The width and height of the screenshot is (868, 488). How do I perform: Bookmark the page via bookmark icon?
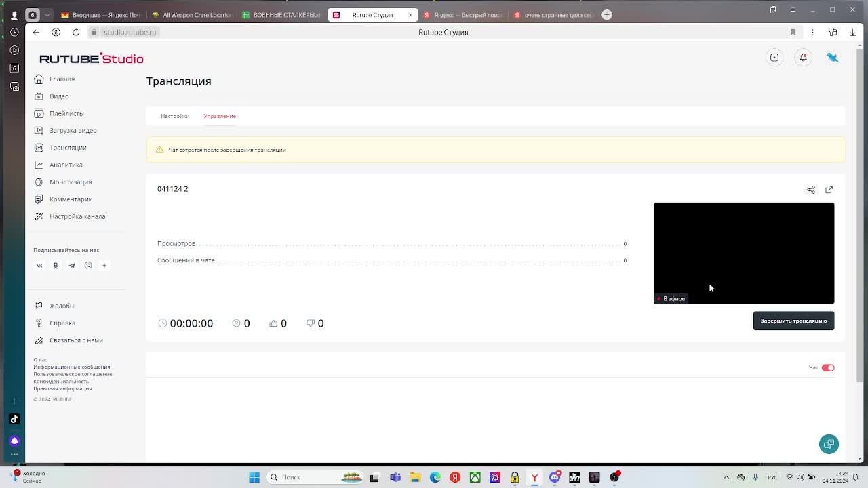coord(793,32)
